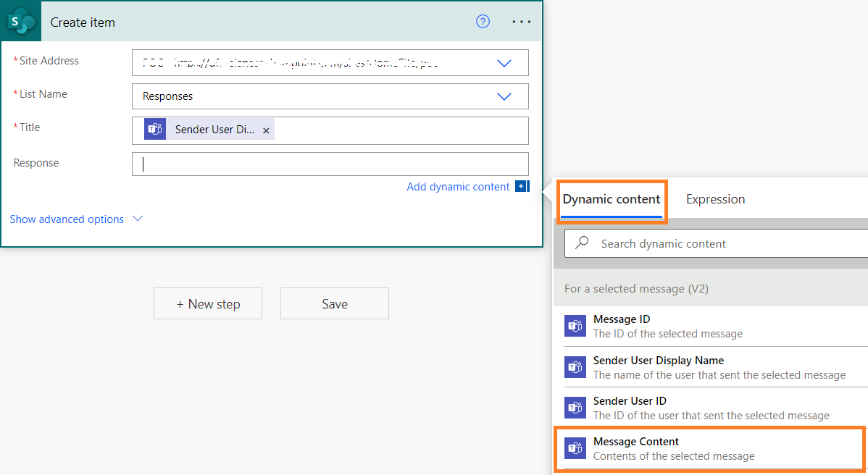Viewport: 868px width, 475px height.
Task: Expand the List Name dropdown arrow
Action: [504, 96]
